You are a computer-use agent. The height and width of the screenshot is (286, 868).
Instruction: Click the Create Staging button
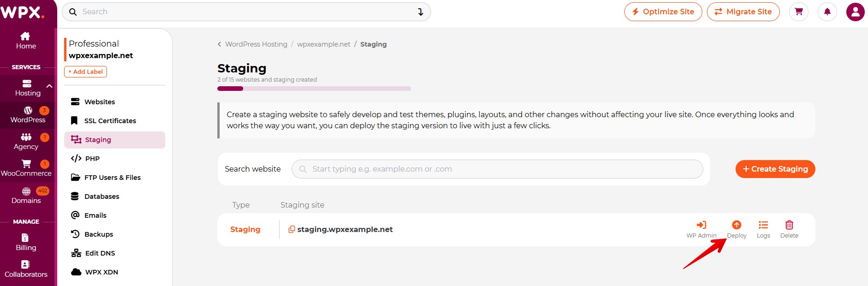(775, 169)
